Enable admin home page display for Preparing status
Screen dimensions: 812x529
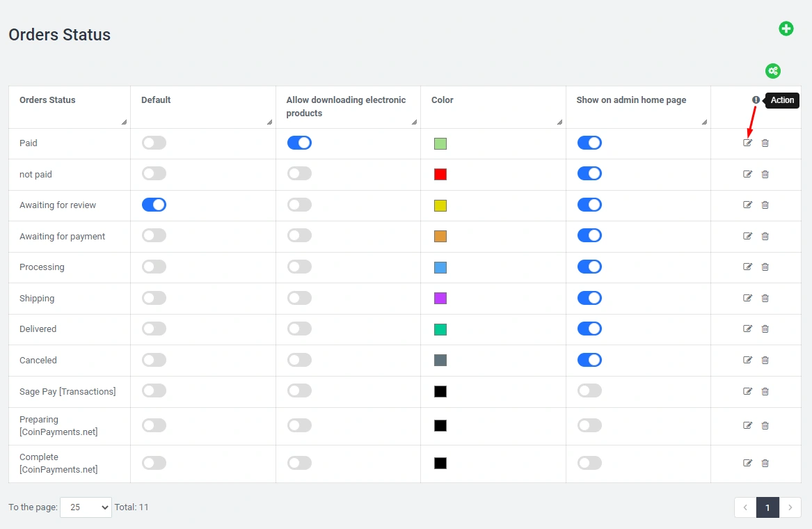(x=589, y=425)
